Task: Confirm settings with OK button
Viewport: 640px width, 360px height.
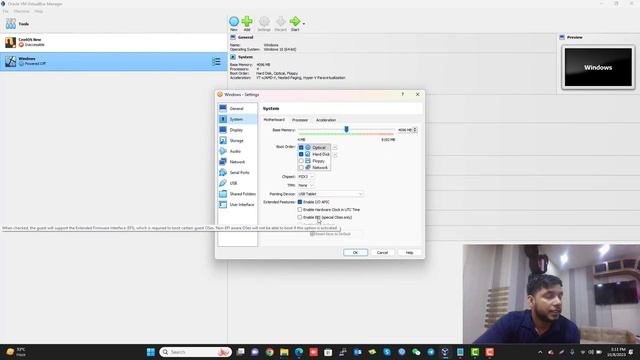Action: click(356, 253)
